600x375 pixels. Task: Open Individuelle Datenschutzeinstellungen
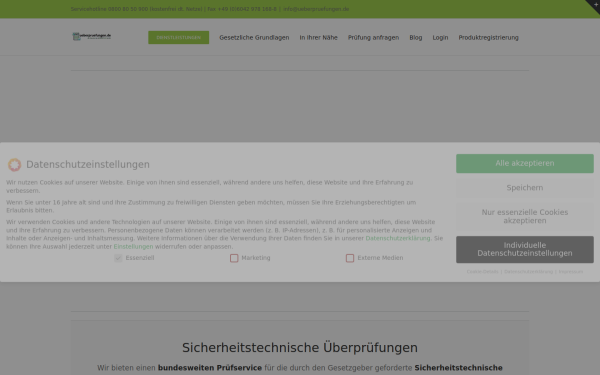(x=525, y=249)
